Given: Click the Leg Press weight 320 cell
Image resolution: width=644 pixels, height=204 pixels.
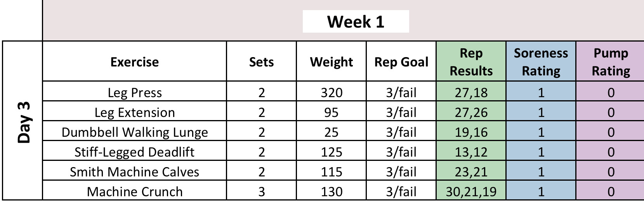Looking at the screenshot, I should pyautogui.click(x=331, y=92).
